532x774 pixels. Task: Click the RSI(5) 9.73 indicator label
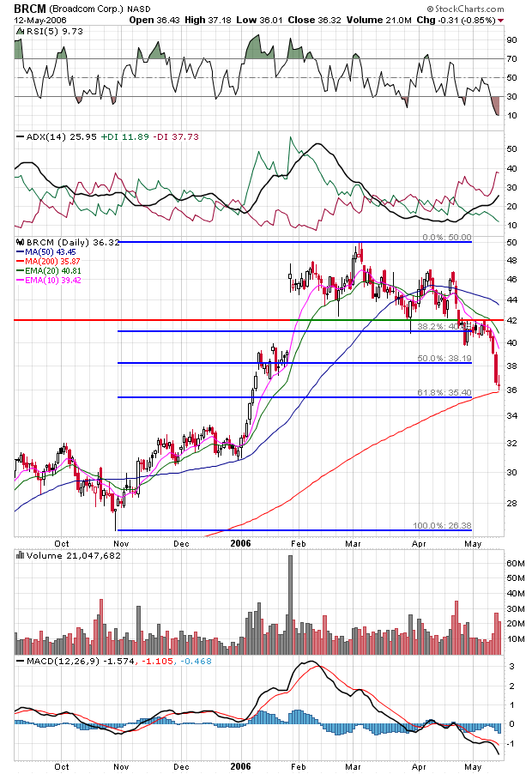54,32
